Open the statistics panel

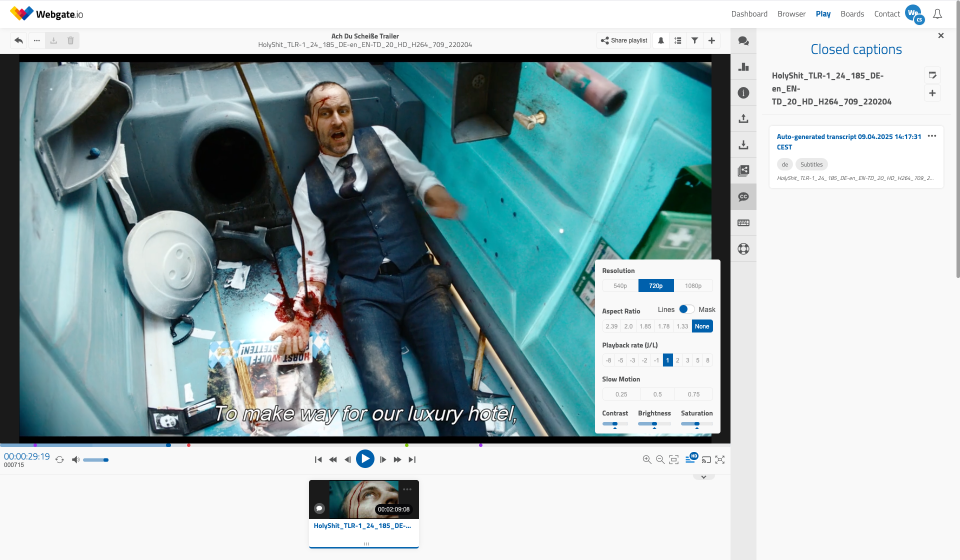click(743, 66)
